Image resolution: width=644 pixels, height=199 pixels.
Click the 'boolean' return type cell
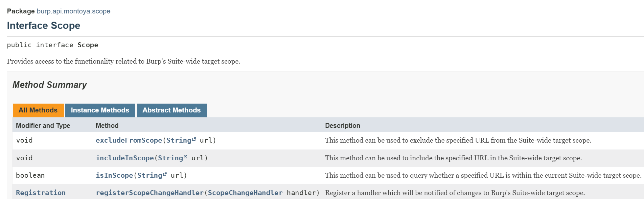click(30, 175)
